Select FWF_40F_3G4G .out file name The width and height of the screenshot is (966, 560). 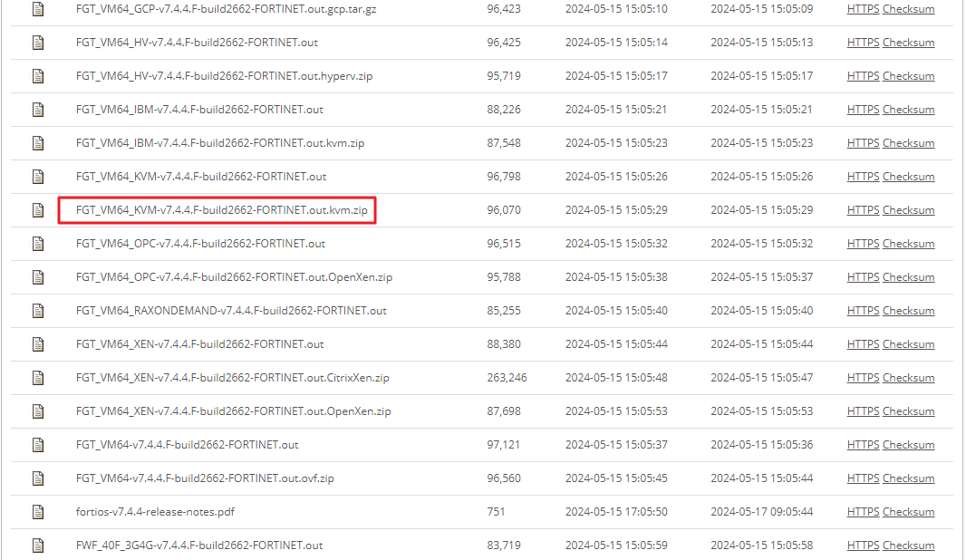(x=199, y=546)
